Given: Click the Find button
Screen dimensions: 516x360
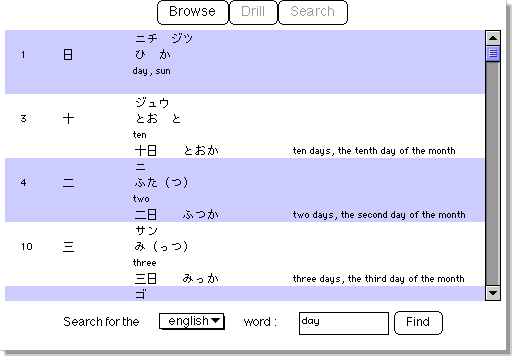Looking at the screenshot, I should point(418,322).
